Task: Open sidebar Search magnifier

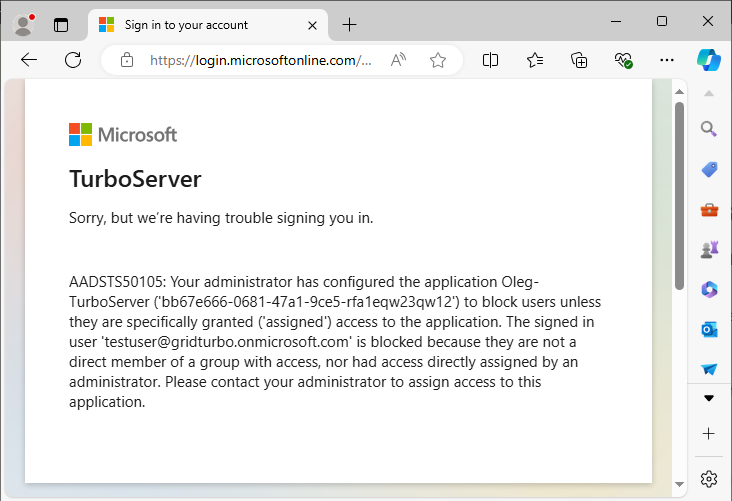Action: pyautogui.click(x=709, y=129)
